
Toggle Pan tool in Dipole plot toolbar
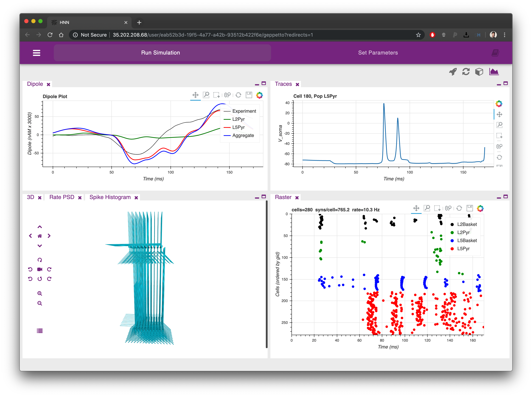tap(195, 95)
